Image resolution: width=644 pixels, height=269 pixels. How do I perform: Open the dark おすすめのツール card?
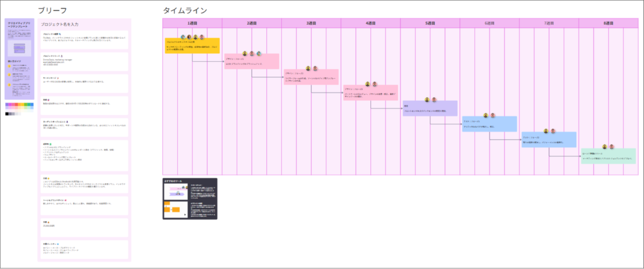tap(190, 199)
